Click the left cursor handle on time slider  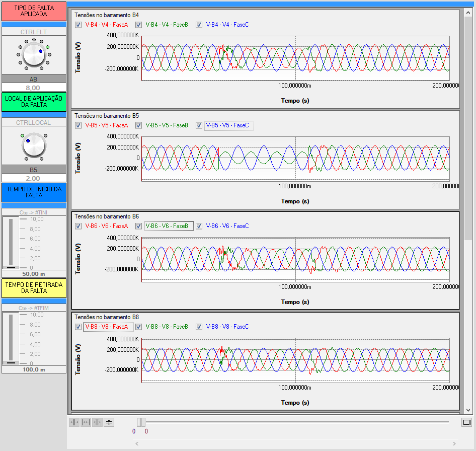[139, 422]
